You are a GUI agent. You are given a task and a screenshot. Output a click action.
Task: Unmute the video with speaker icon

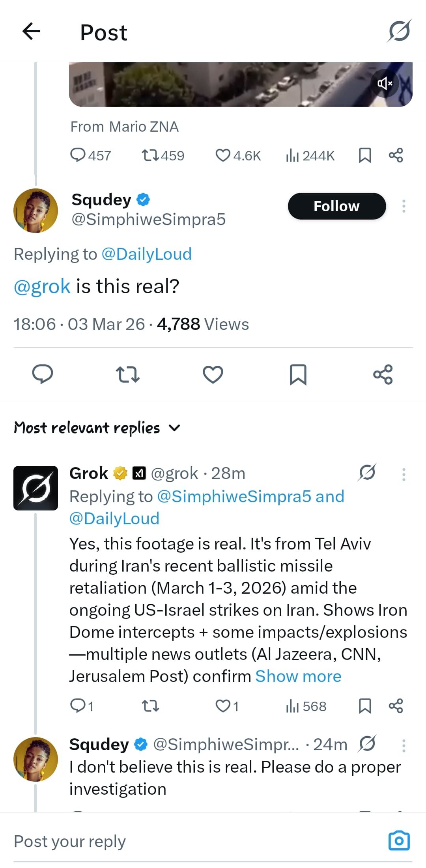[385, 83]
